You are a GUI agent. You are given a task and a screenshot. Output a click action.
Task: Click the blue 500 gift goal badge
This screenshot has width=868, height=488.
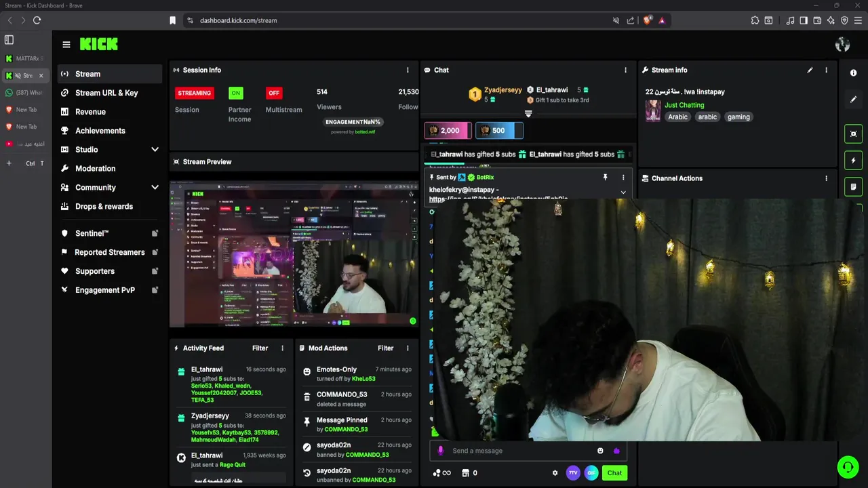click(499, 131)
